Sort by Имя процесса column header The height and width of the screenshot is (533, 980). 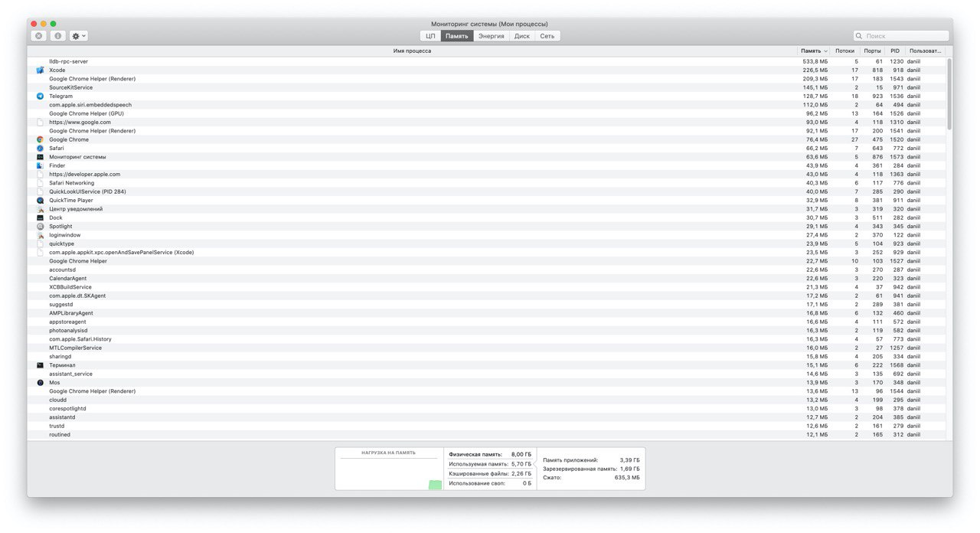pos(412,51)
